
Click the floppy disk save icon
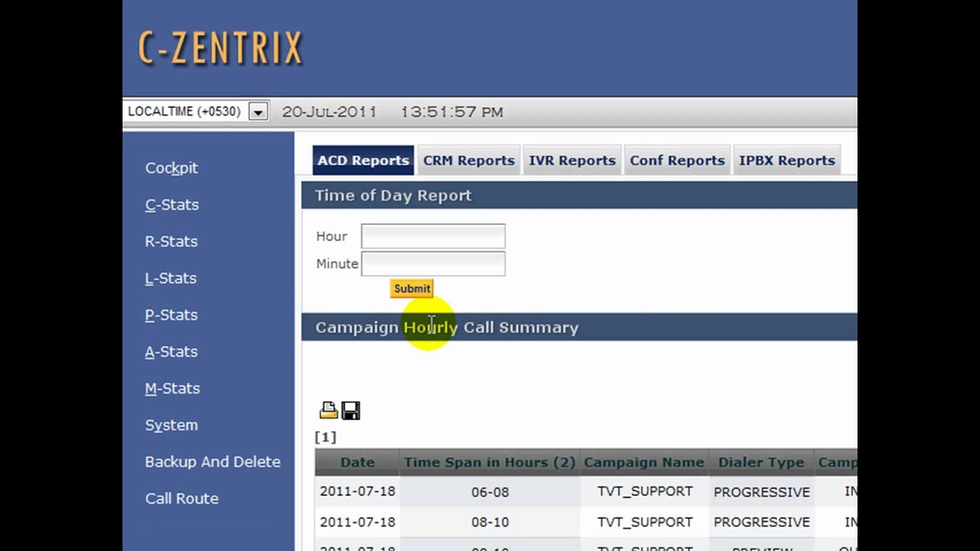(351, 411)
